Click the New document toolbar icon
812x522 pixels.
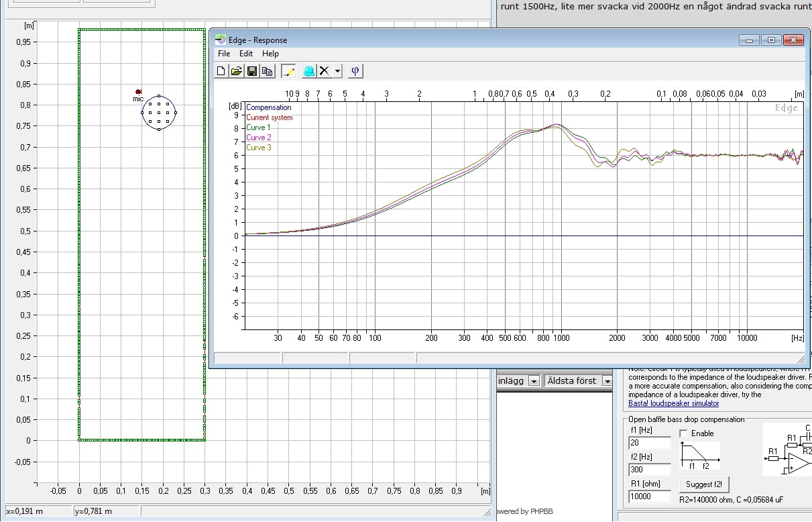pyautogui.click(x=221, y=71)
